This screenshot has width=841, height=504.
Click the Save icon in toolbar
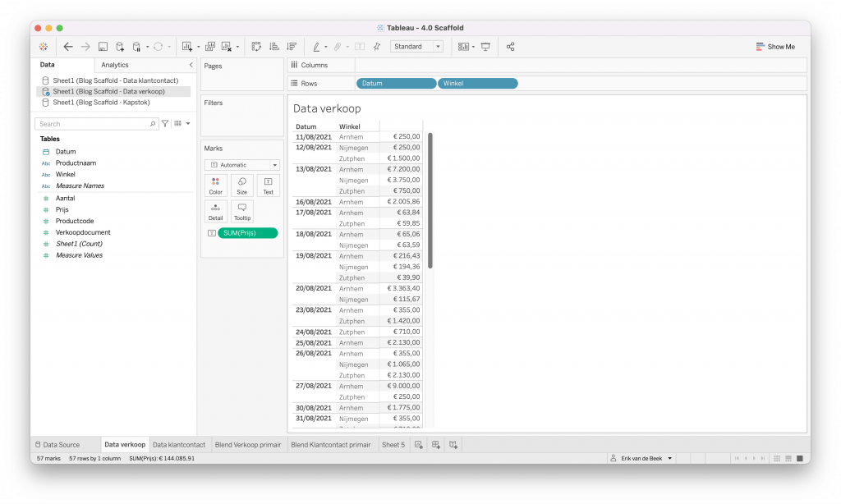[103, 47]
